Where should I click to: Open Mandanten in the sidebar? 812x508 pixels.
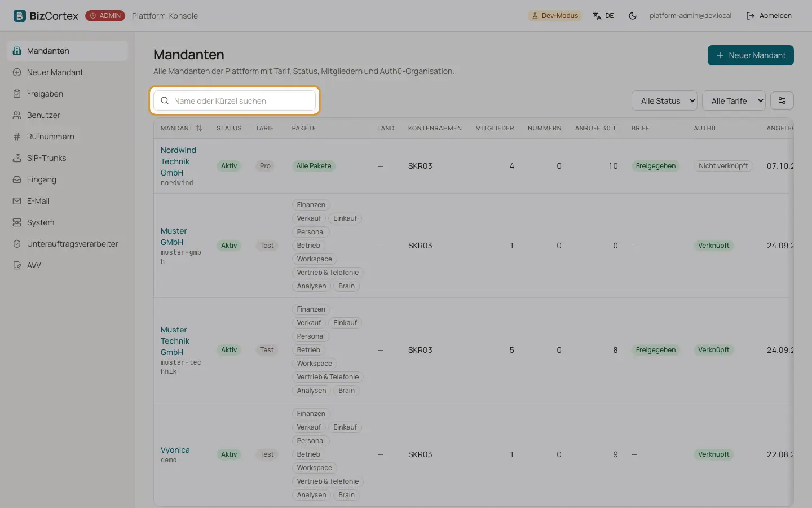[x=68, y=51]
